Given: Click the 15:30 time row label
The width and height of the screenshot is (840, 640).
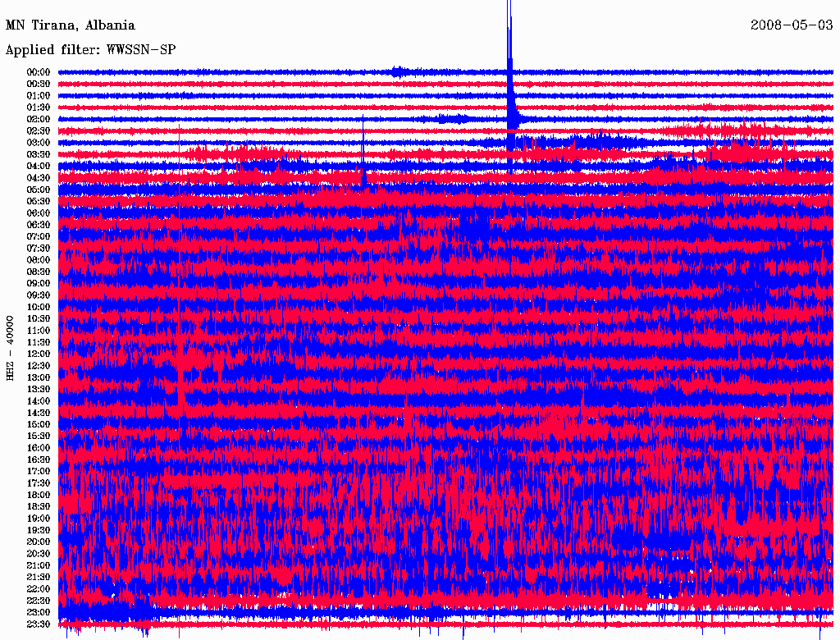Looking at the screenshot, I should point(39,436).
